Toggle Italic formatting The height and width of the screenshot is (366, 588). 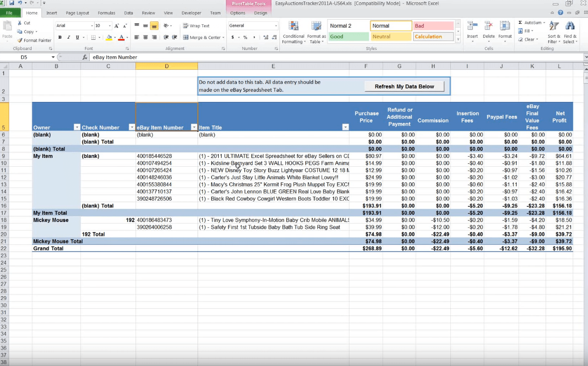pyautogui.click(x=68, y=37)
